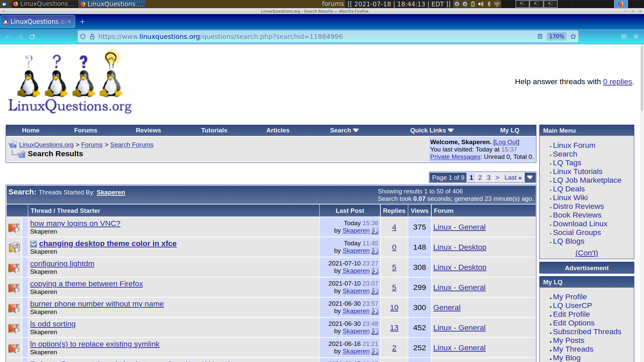Click the browser forward arrow
Viewport: 644px width, 362px height.
[20, 37]
